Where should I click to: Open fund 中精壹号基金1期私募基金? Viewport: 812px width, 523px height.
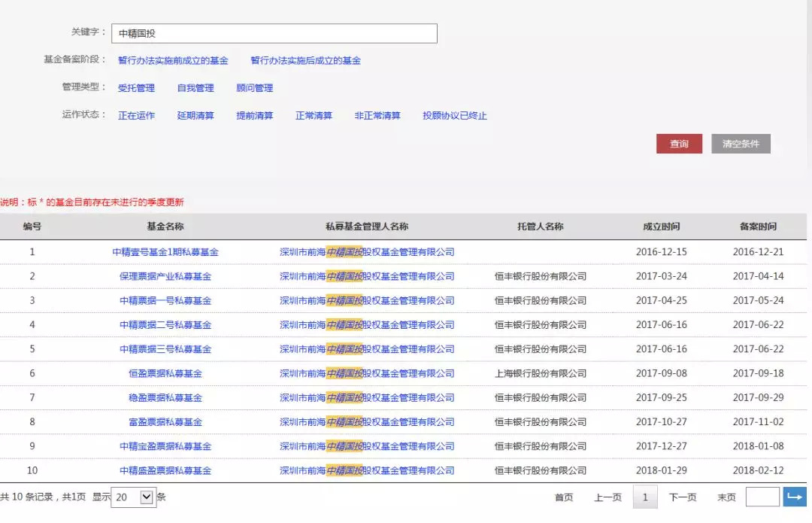click(x=165, y=252)
